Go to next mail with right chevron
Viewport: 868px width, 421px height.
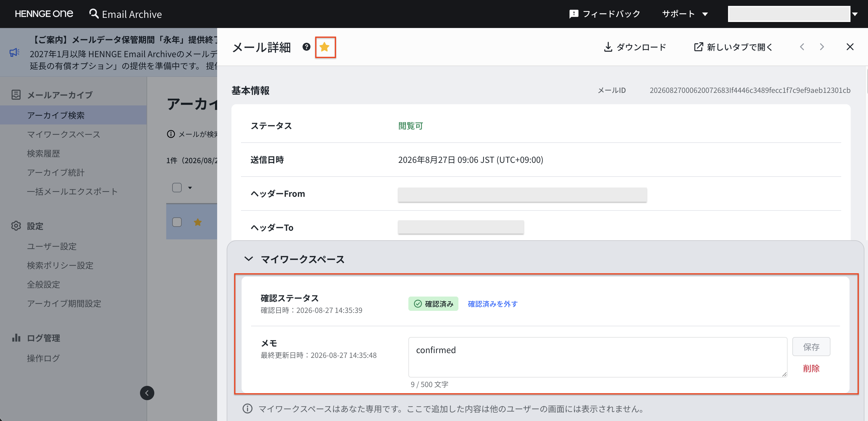[x=822, y=47]
